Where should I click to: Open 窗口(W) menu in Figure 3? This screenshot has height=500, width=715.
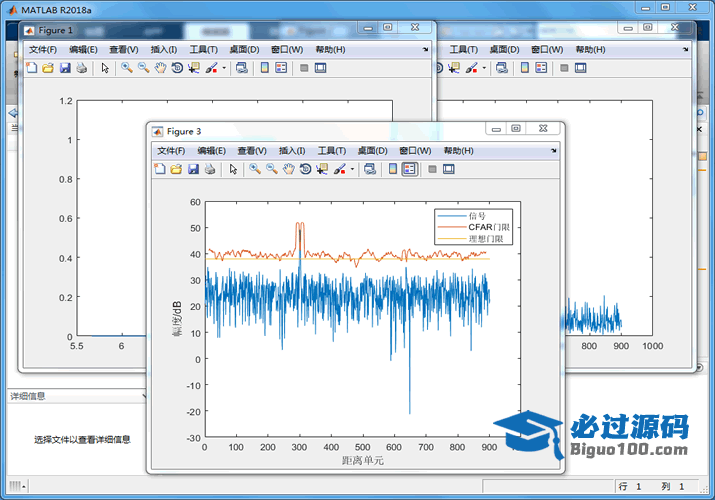click(x=415, y=151)
